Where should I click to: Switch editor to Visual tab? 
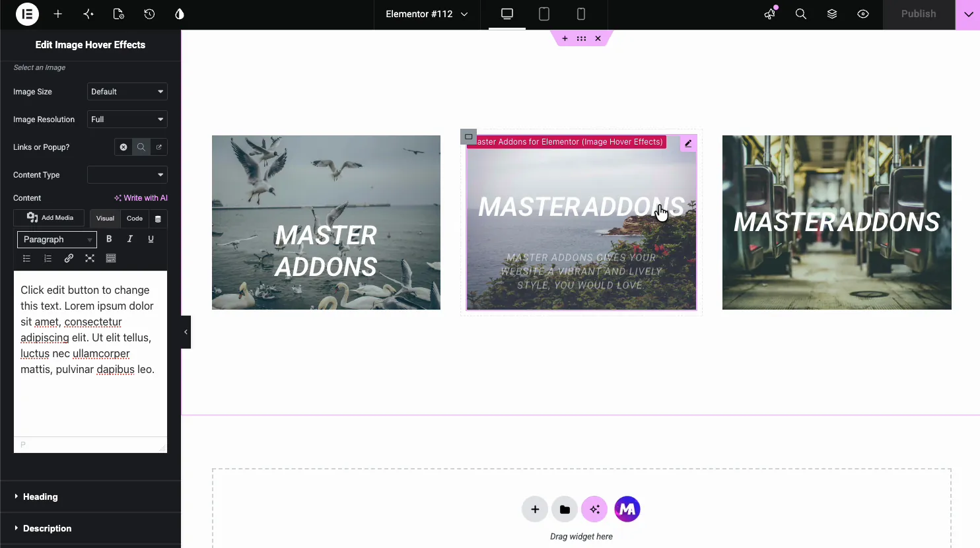[x=105, y=219]
